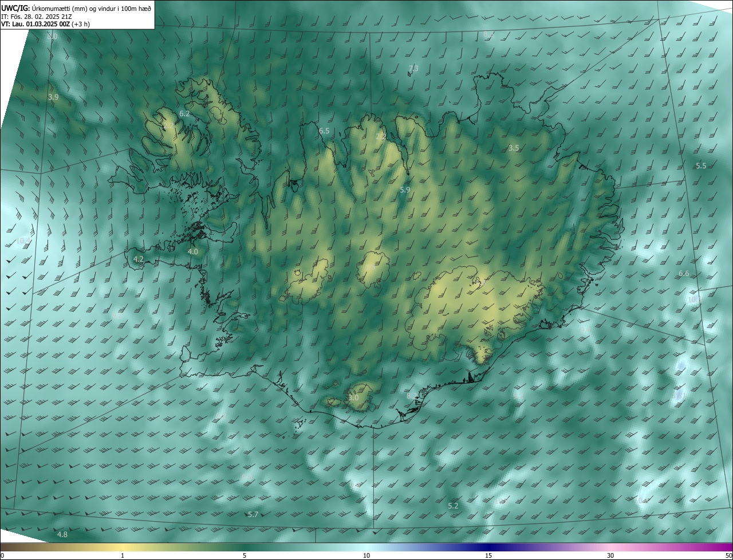Click the '30' tick on the color scale
The height and width of the screenshot is (560, 733).
pyautogui.click(x=610, y=555)
